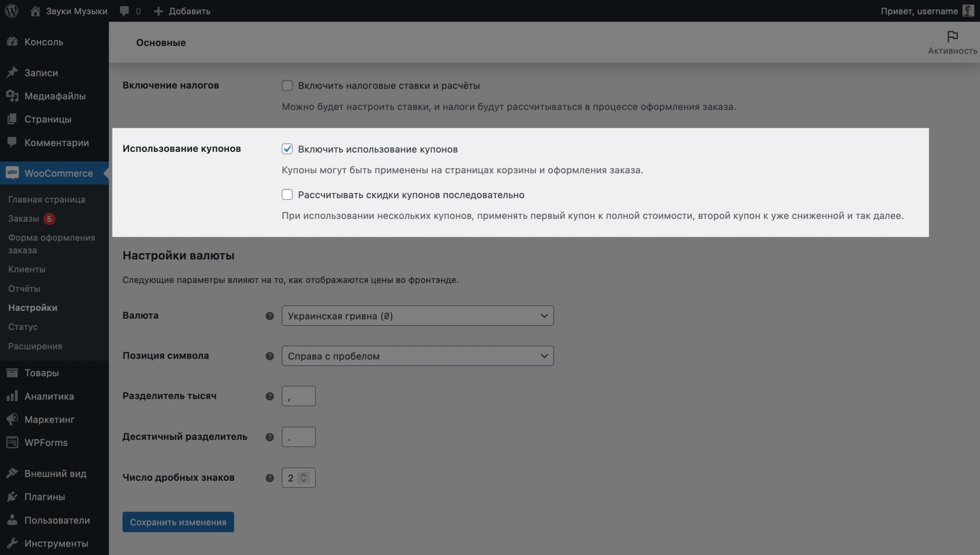Screen dimensions: 980x555
Task: Click the Разделитель тысяч input field
Action: (299, 396)
